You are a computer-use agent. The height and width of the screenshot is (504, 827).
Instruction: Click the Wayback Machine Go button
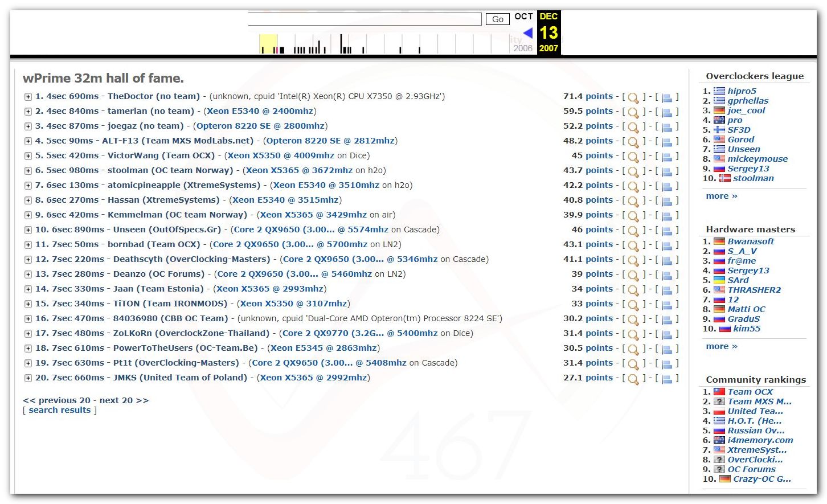point(497,19)
